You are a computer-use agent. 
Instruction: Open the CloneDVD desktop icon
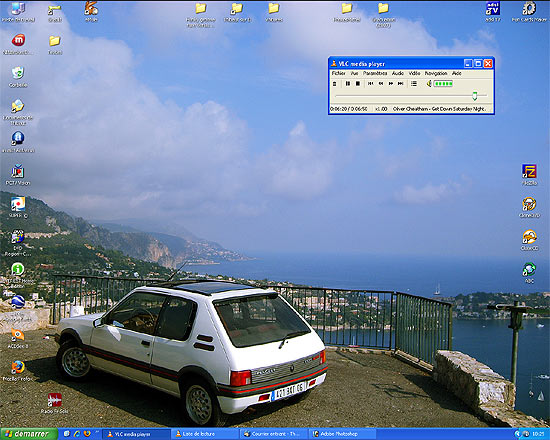point(529,207)
